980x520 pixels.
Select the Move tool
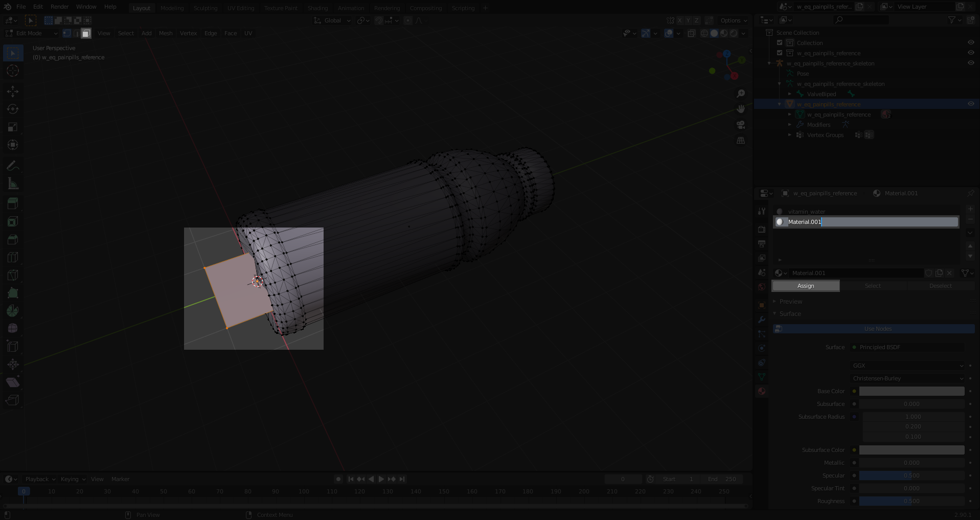pyautogui.click(x=13, y=92)
